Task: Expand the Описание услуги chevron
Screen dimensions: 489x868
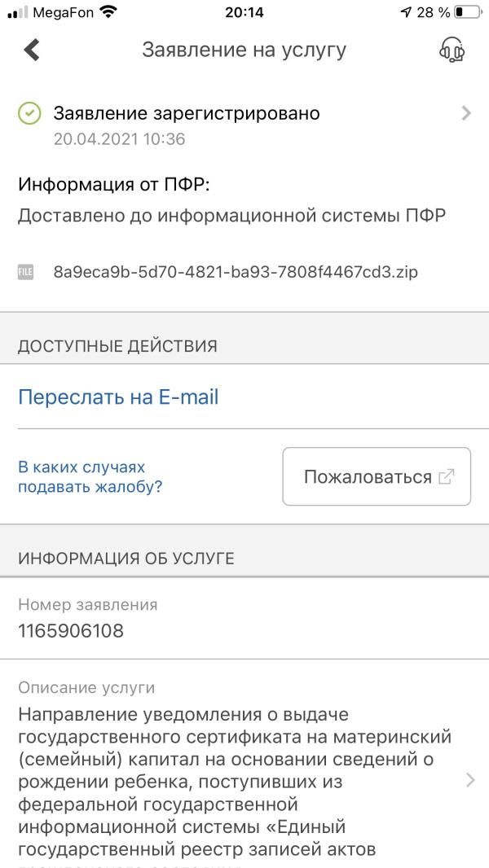Action: point(470,780)
